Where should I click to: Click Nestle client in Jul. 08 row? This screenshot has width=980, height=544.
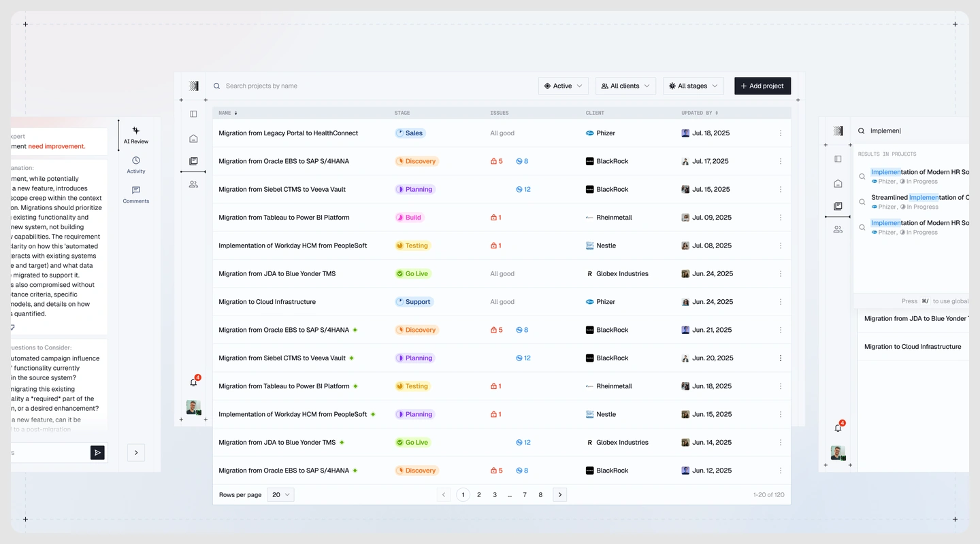pos(601,245)
